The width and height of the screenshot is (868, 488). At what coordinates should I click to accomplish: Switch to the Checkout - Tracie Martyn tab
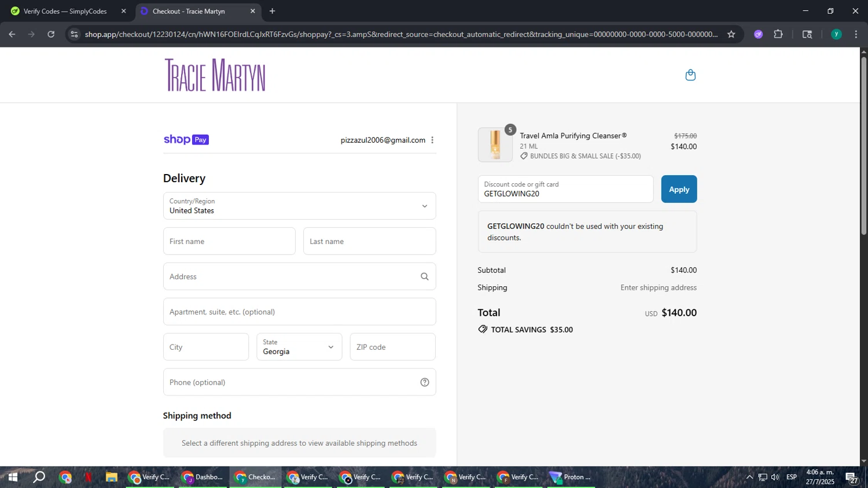pos(197,11)
